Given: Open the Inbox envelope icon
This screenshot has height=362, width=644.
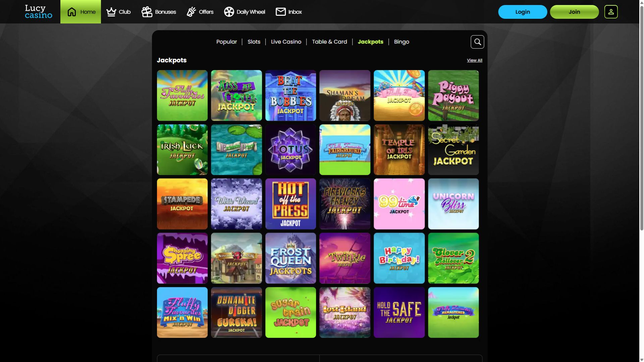Looking at the screenshot, I should tap(280, 12).
